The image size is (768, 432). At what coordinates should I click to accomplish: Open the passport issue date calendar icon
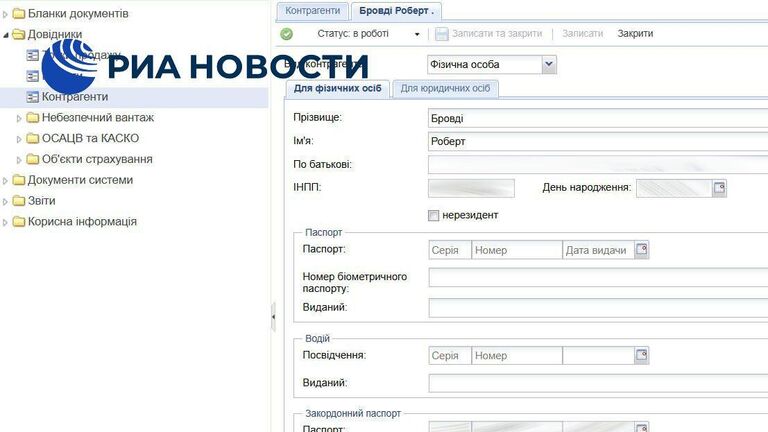click(x=642, y=250)
